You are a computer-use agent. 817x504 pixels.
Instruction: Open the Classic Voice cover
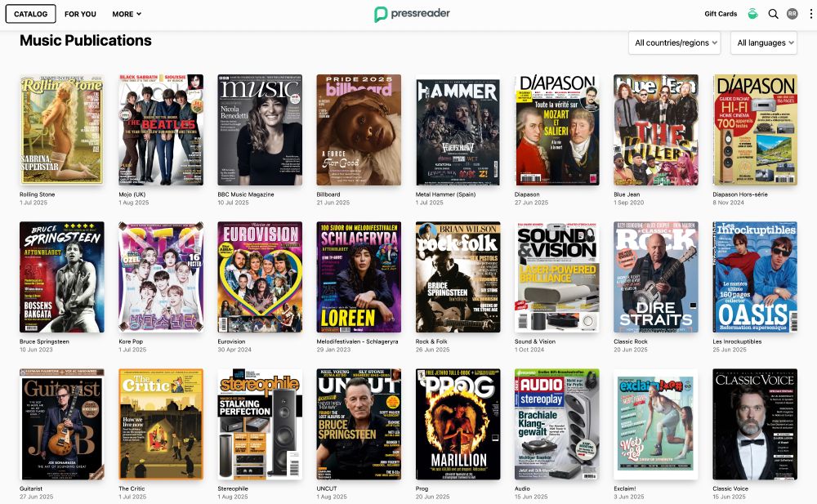[755, 424]
